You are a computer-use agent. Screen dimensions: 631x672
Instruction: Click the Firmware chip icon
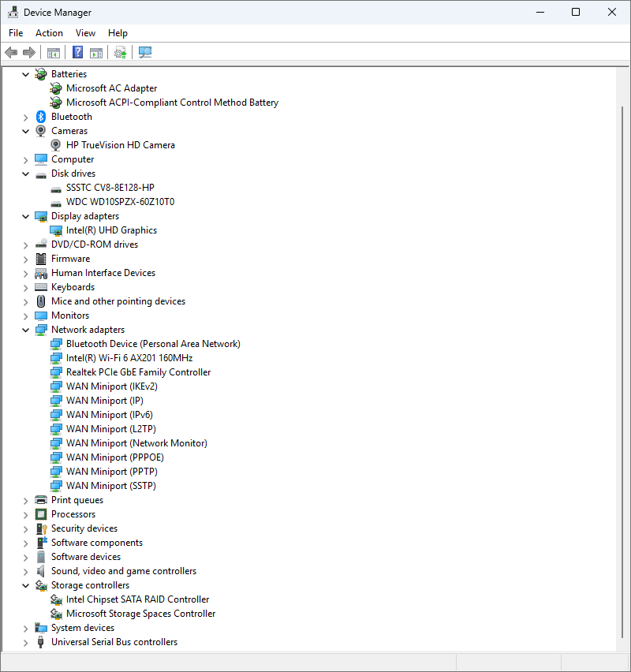(x=41, y=259)
